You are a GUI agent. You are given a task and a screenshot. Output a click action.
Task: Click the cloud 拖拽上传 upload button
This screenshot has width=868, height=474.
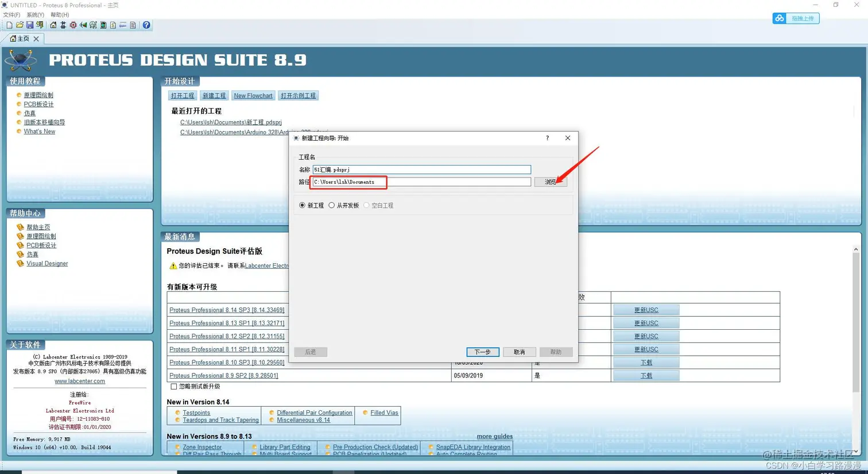[796, 18]
